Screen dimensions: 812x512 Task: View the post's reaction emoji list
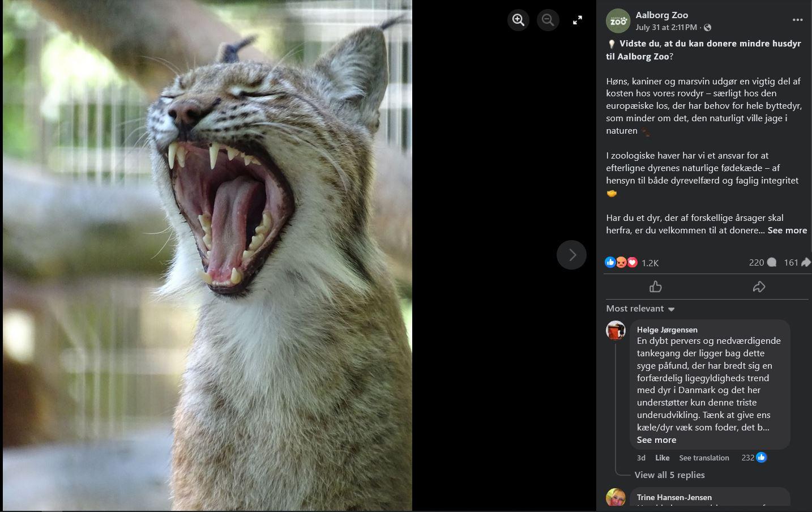point(621,262)
